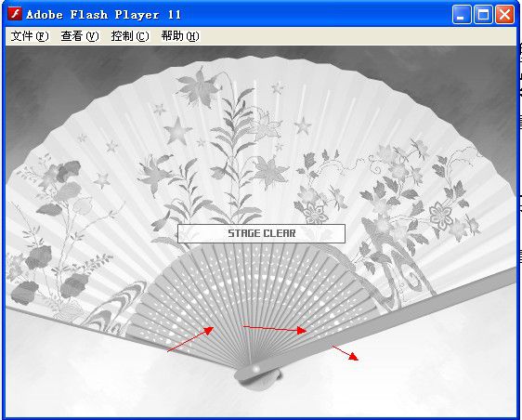Click the Adobe Flash Player 11 title text
Screen dimensions: 522x420
pyautogui.click(x=103, y=15)
